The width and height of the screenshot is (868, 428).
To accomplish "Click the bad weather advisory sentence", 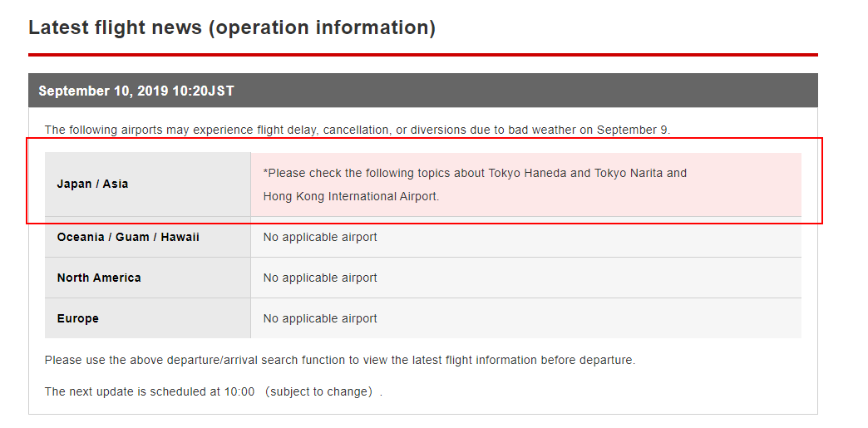I will [x=357, y=130].
